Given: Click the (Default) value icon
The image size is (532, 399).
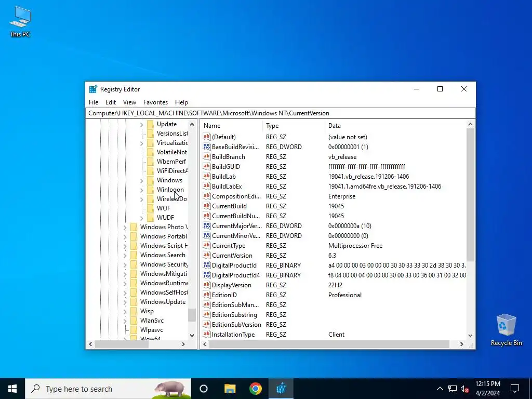Looking at the screenshot, I should point(207,137).
